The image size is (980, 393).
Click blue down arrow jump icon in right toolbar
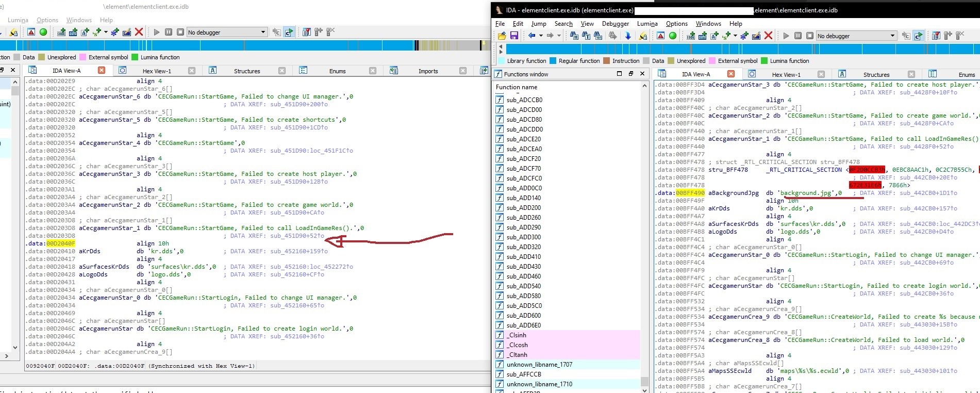tap(627, 36)
